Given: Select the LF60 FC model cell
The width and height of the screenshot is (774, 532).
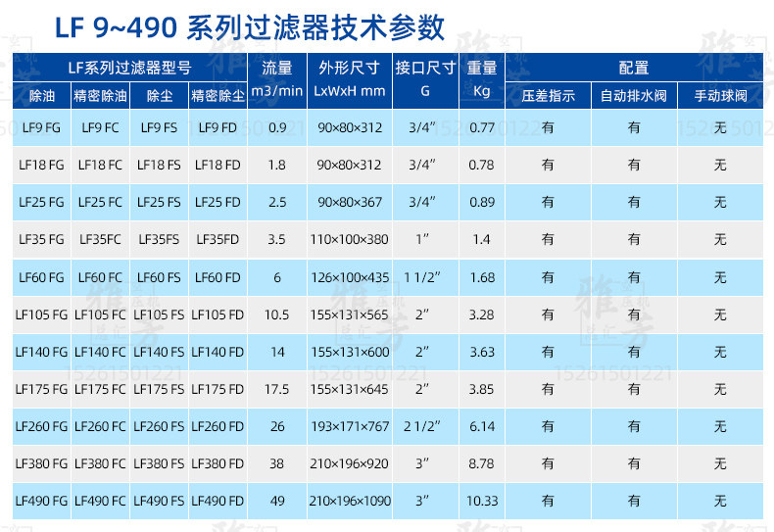Looking at the screenshot, I should pos(100,277).
